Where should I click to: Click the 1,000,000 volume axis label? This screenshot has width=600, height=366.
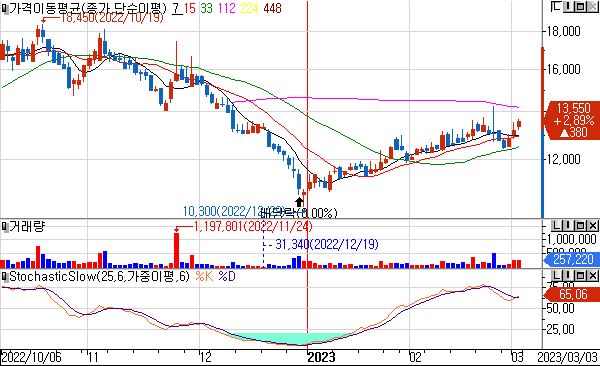pos(571,239)
